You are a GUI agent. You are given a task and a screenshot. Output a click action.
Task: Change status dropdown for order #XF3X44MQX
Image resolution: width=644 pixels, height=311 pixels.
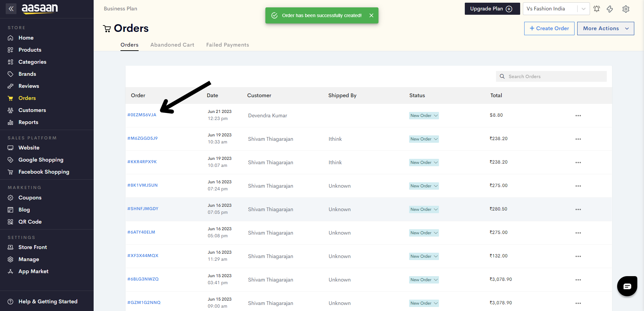424,256
